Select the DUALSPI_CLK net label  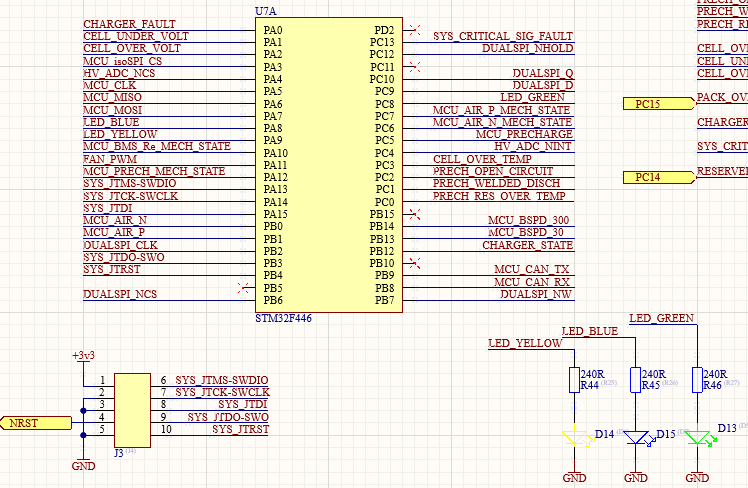(x=120, y=245)
